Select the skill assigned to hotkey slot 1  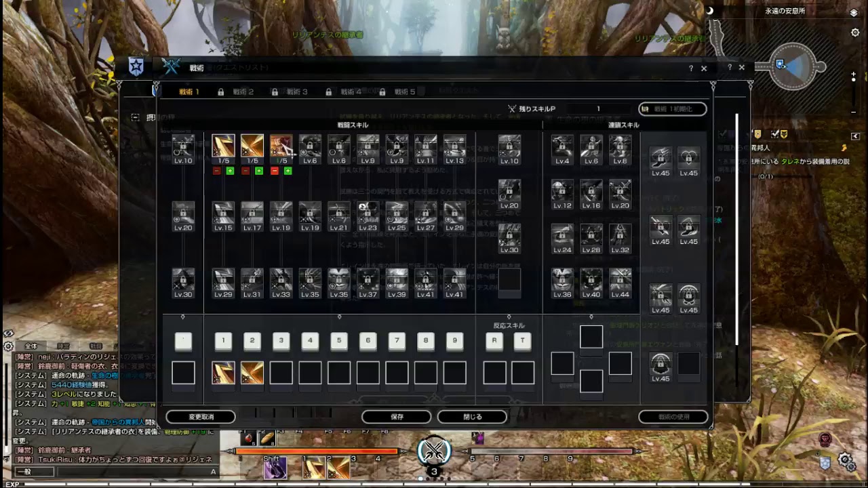pos(223,373)
